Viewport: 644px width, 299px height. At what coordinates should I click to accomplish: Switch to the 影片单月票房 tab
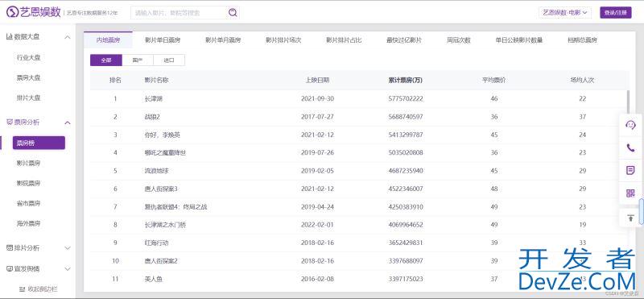(223, 40)
